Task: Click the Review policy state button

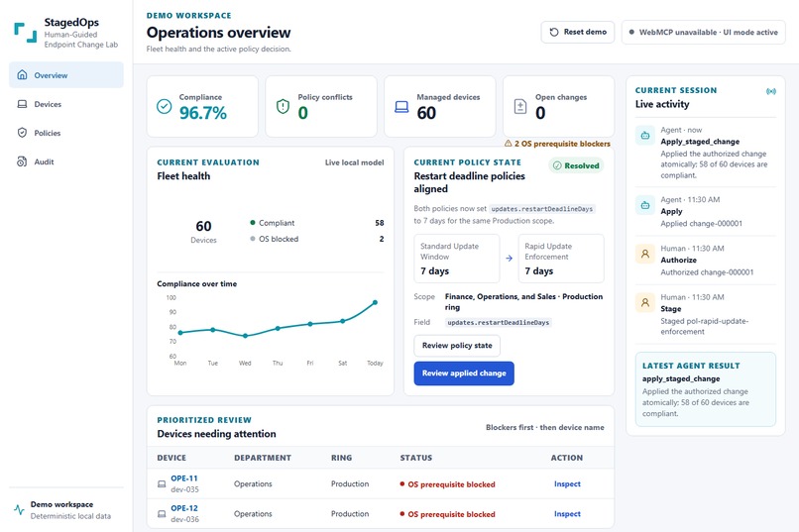Action: [x=457, y=346]
